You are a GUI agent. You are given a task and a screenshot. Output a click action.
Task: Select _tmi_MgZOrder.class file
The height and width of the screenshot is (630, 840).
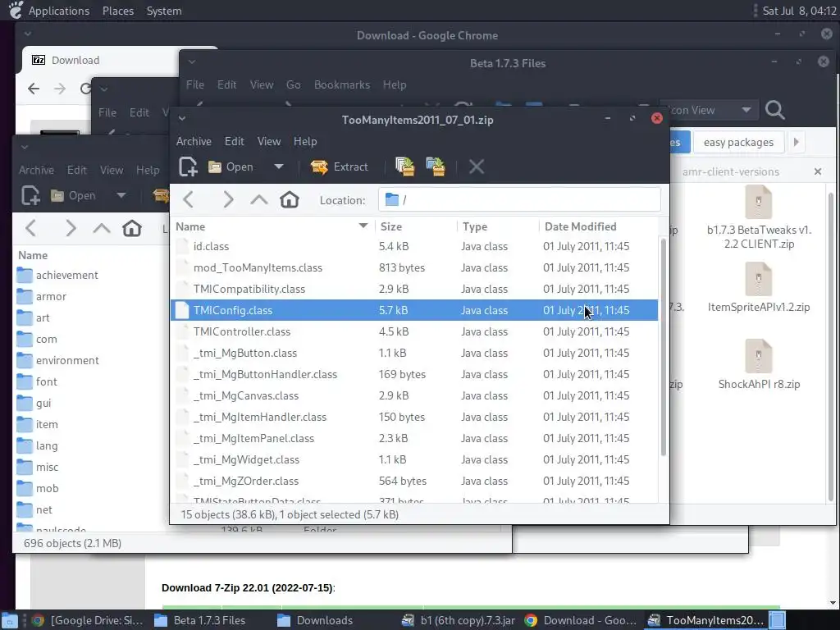414,481
